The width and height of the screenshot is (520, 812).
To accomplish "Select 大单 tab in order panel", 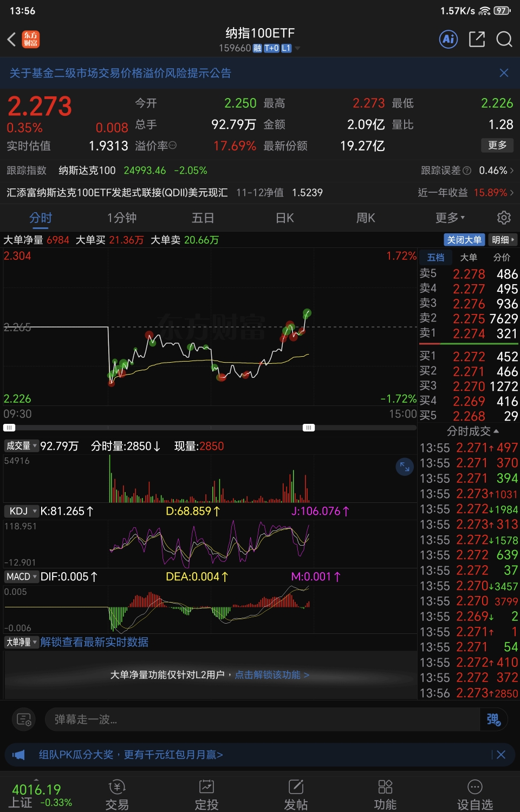I will coord(469,258).
